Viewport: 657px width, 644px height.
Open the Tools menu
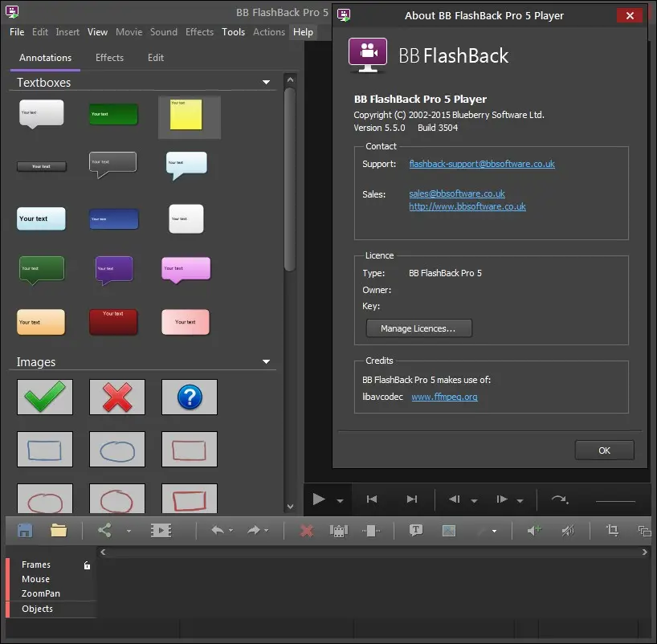coord(233,32)
